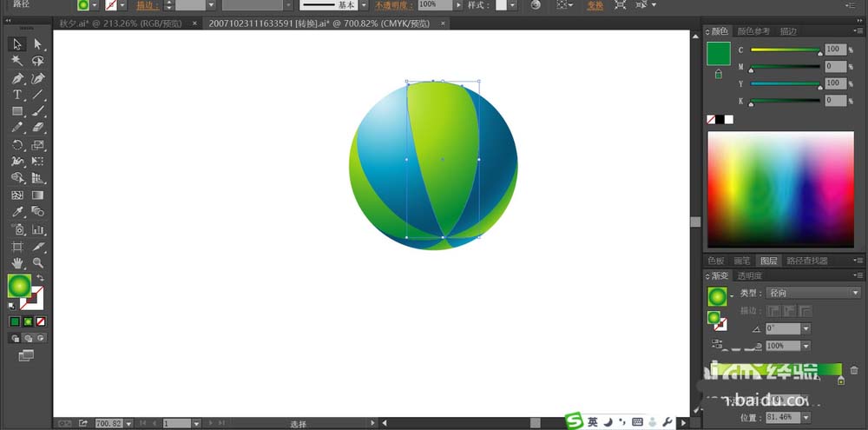This screenshot has width=868, height=430.
Task: Switch to 图层 layers tab
Action: [x=768, y=261]
